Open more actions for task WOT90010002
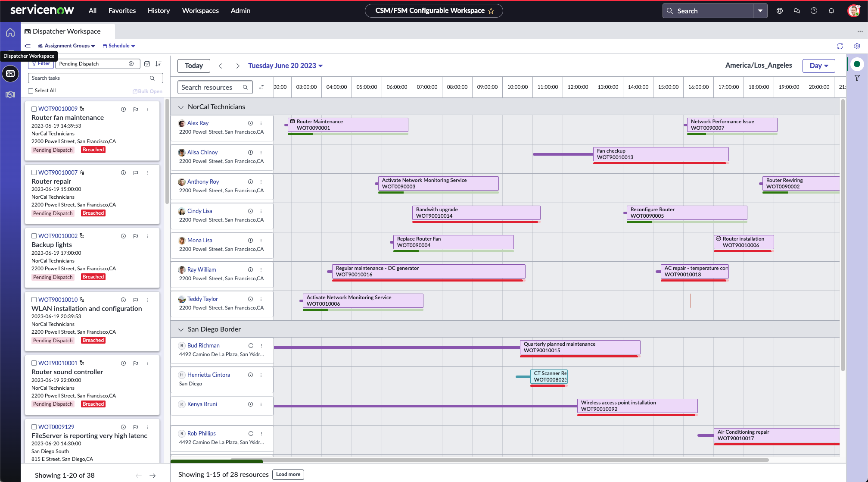The height and width of the screenshot is (482, 868). [x=148, y=236]
